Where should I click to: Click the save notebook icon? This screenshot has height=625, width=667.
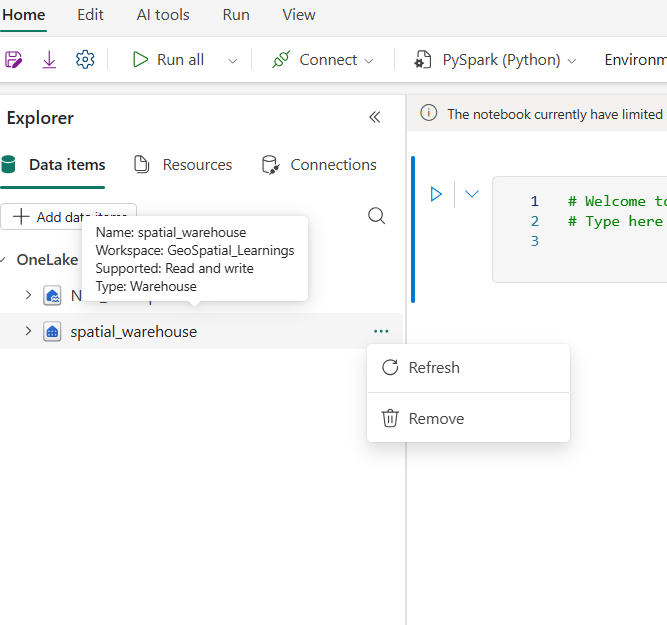(13, 60)
